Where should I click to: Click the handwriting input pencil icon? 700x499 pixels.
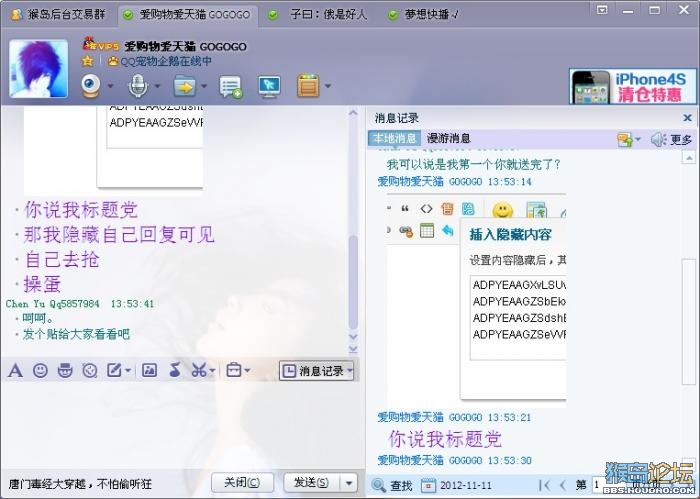[114, 370]
